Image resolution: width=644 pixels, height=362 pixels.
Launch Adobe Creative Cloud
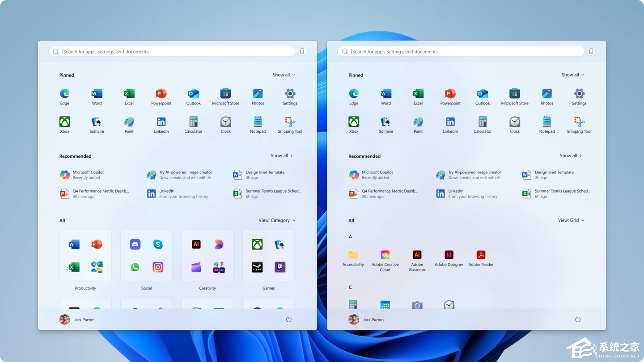[385, 255]
